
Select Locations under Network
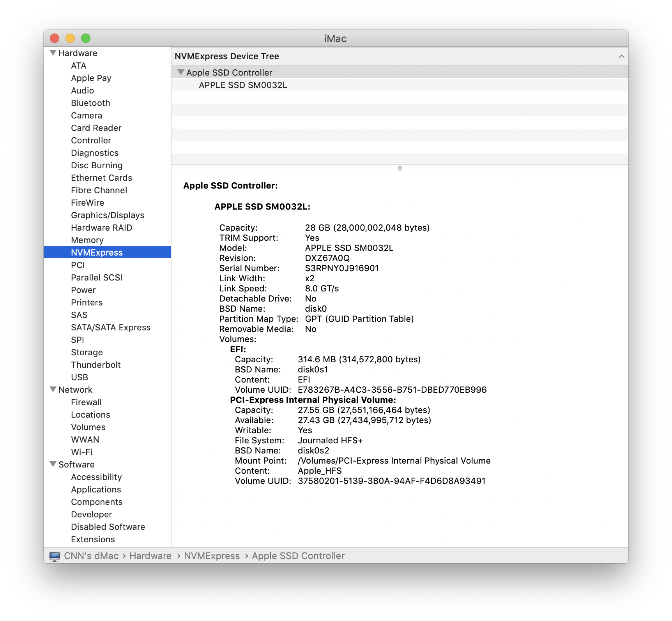point(90,415)
